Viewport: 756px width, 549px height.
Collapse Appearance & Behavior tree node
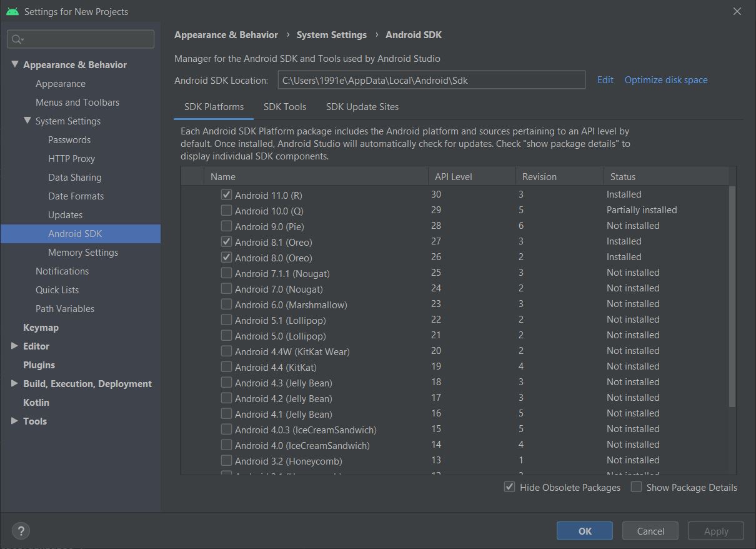tap(14, 64)
